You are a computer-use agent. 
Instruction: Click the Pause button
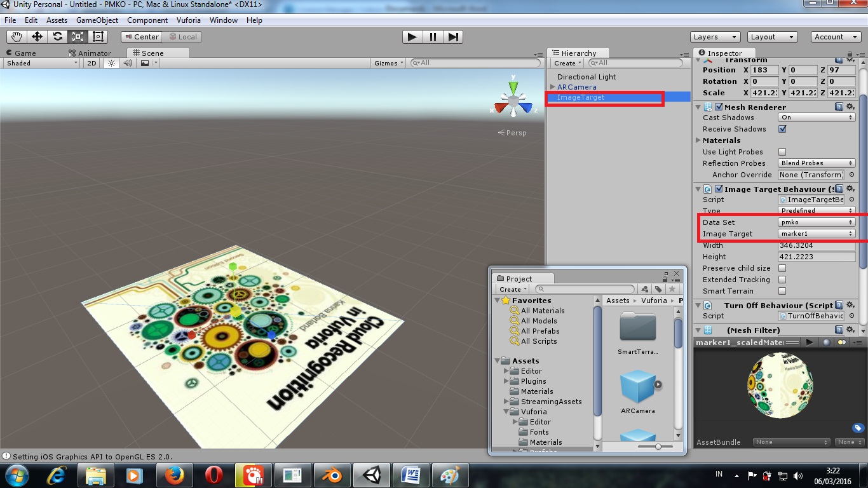[433, 37]
